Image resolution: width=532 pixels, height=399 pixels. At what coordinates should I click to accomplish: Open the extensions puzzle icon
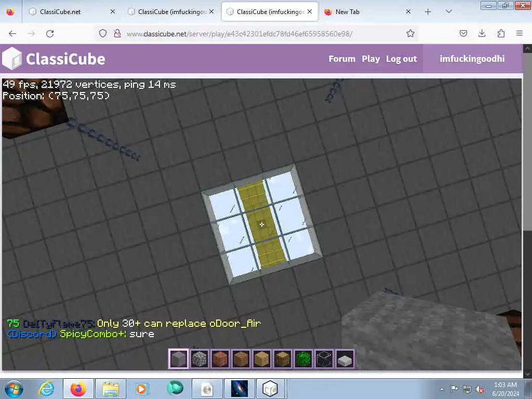tap(501, 34)
